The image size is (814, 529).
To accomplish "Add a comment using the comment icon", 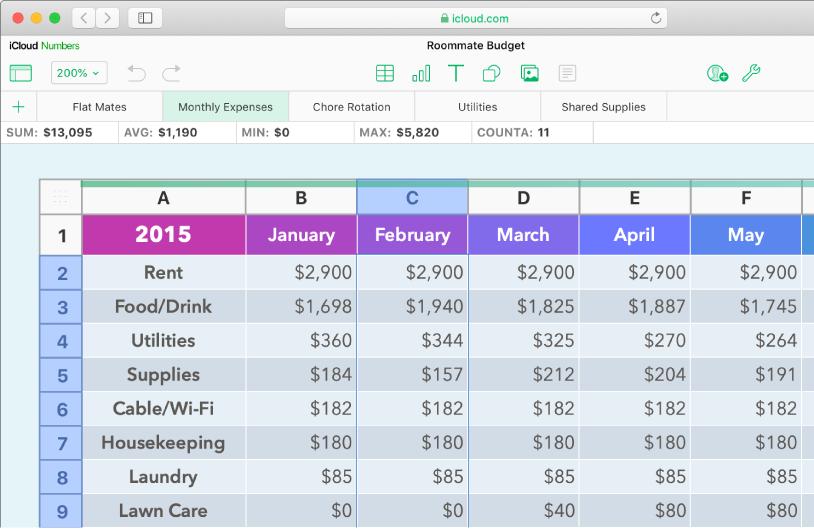I will (x=567, y=73).
